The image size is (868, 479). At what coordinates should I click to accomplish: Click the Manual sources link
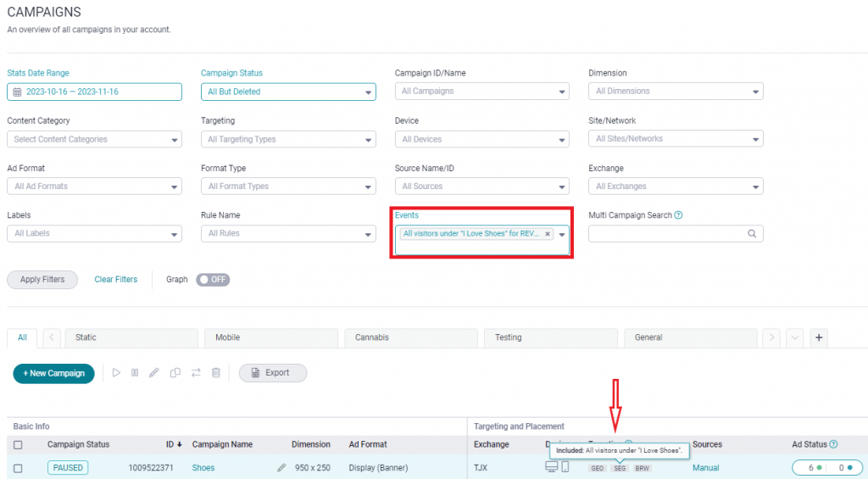click(x=706, y=469)
